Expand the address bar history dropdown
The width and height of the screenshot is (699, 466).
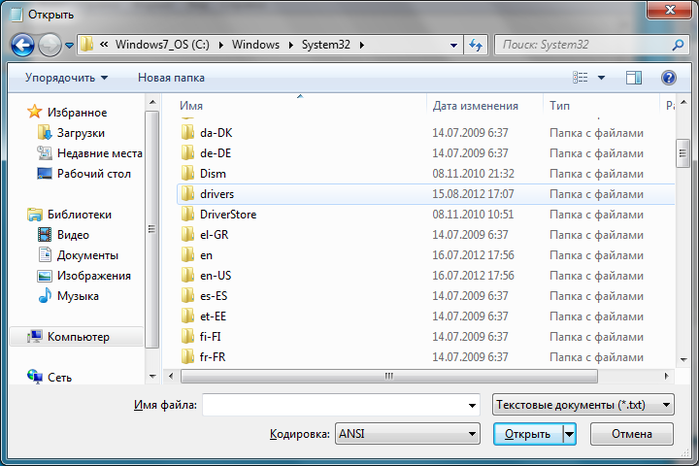453,45
